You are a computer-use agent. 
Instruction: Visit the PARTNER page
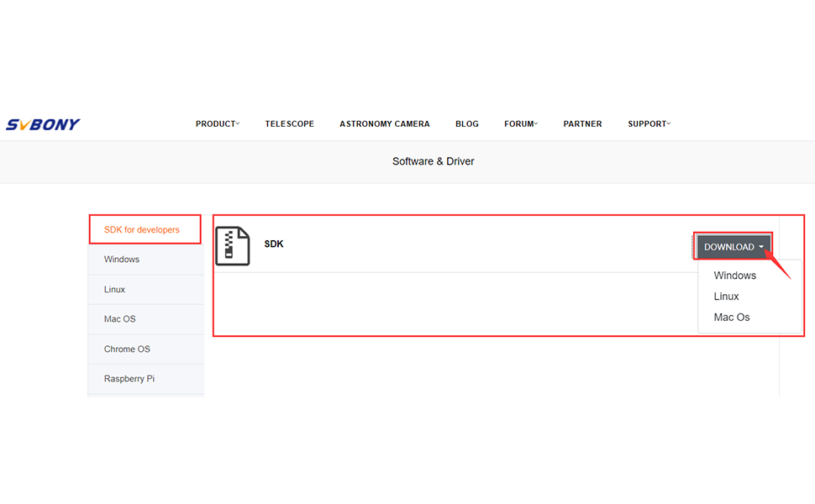582,124
